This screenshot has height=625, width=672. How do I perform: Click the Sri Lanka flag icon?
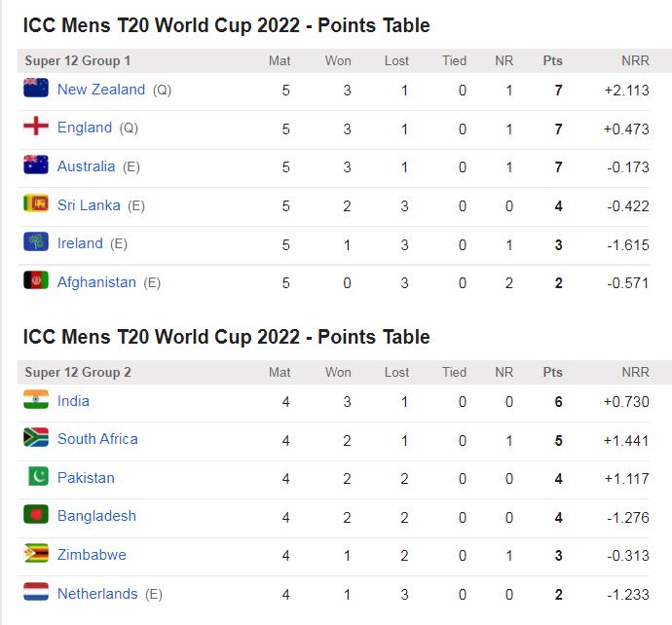36,204
